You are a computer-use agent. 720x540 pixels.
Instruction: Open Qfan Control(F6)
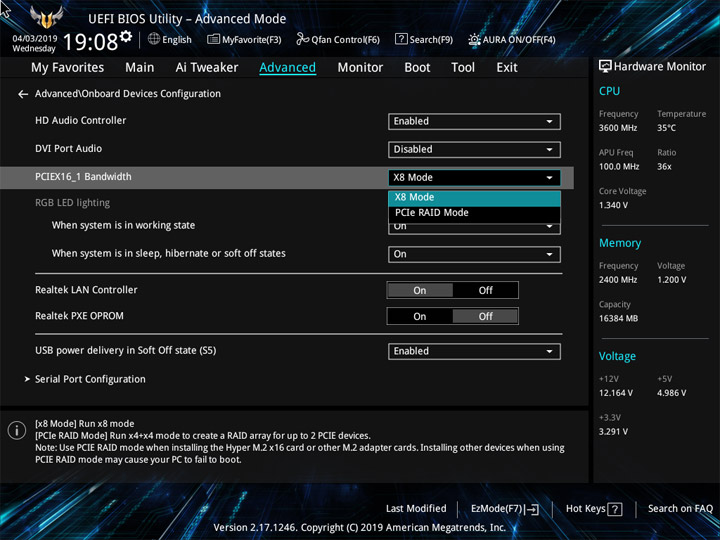[338, 40]
